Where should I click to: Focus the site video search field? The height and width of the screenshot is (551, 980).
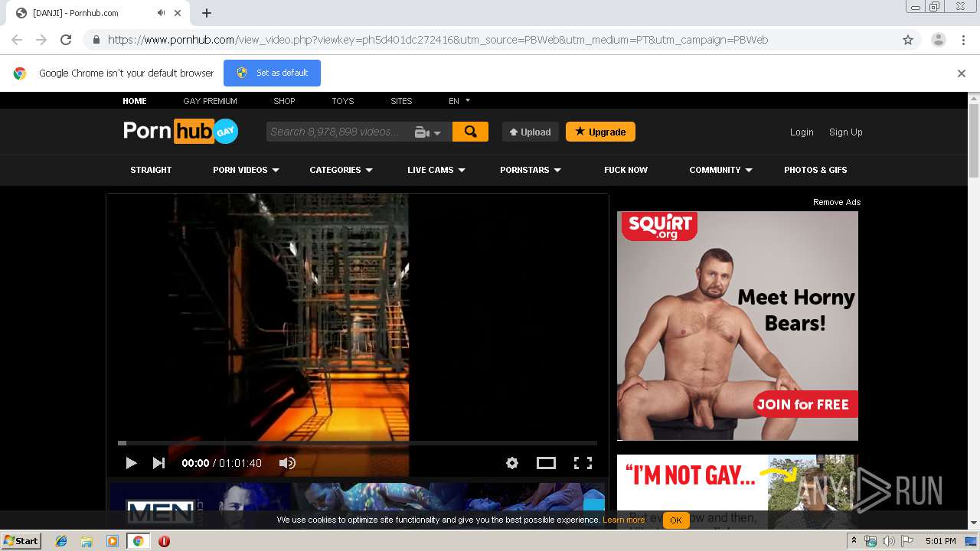(339, 132)
